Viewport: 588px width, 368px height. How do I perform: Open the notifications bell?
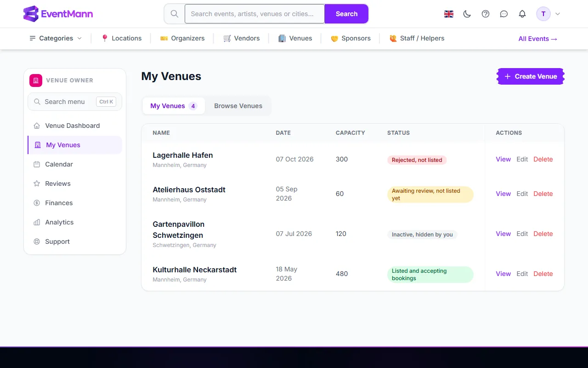(x=522, y=14)
